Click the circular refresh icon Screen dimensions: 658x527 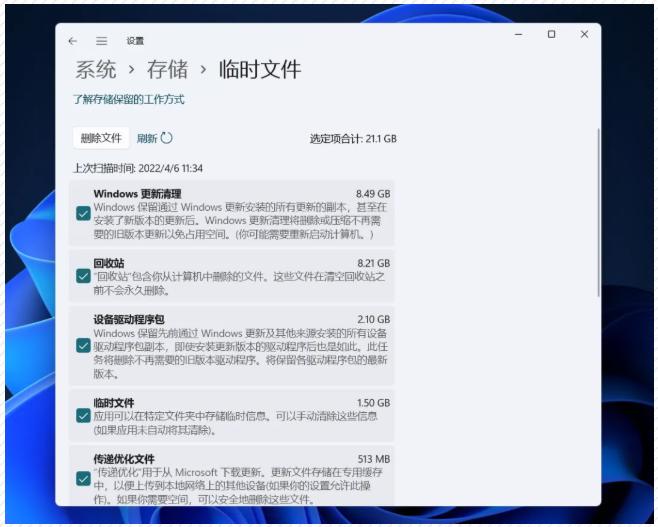[167, 138]
